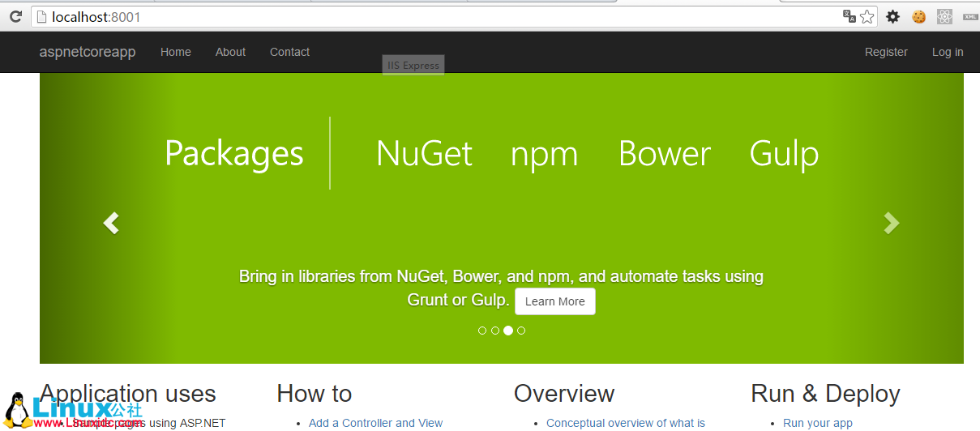Reload the page with the refresh icon
This screenshot has width=980, height=431.
(x=15, y=16)
